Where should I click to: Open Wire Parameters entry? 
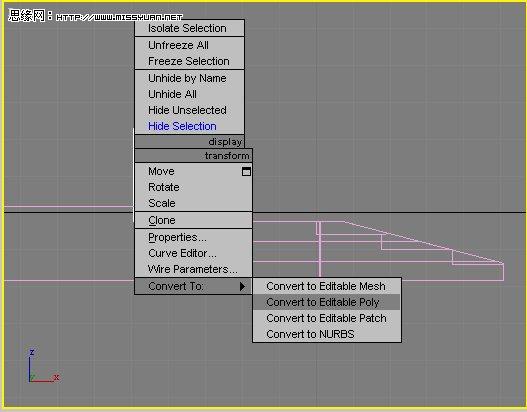193,269
